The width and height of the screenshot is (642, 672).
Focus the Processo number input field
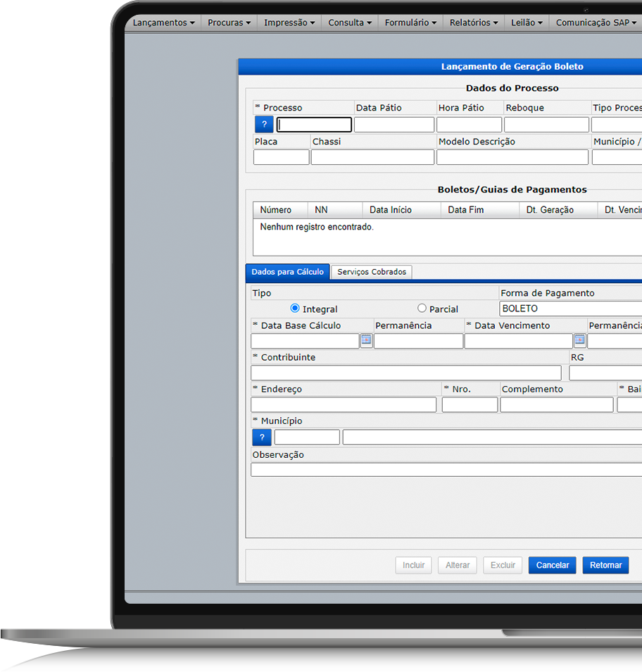point(314,125)
